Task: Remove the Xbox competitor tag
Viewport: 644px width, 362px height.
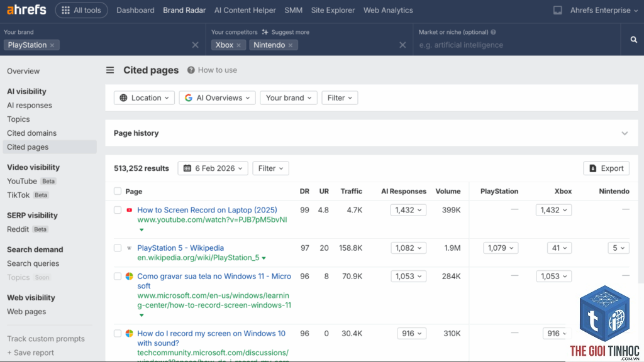Action: click(x=238, y=45)
